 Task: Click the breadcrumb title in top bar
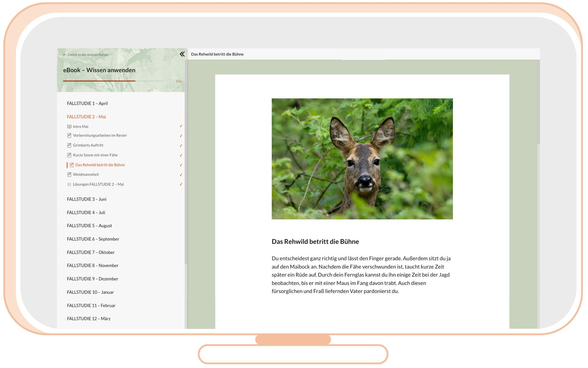(217, 54)
